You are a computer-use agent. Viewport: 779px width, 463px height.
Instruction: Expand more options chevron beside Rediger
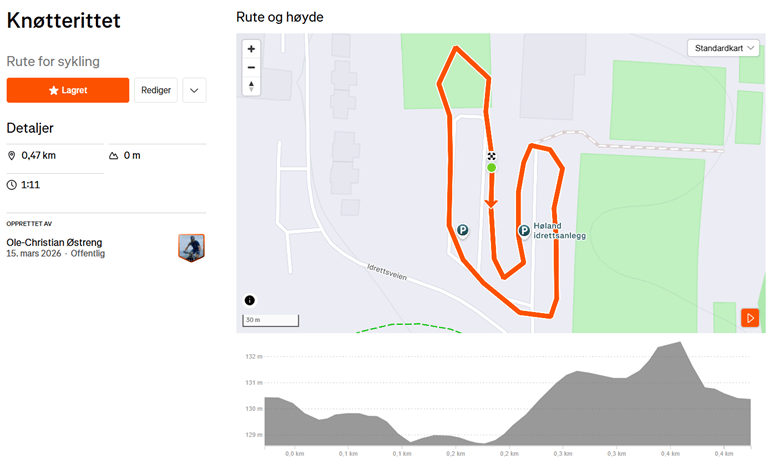click(x=194, y=90)
